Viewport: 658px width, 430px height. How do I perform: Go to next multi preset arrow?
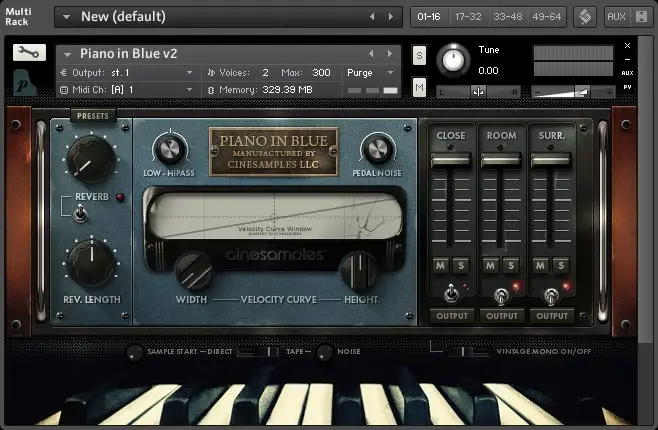(x=391, y=17)
